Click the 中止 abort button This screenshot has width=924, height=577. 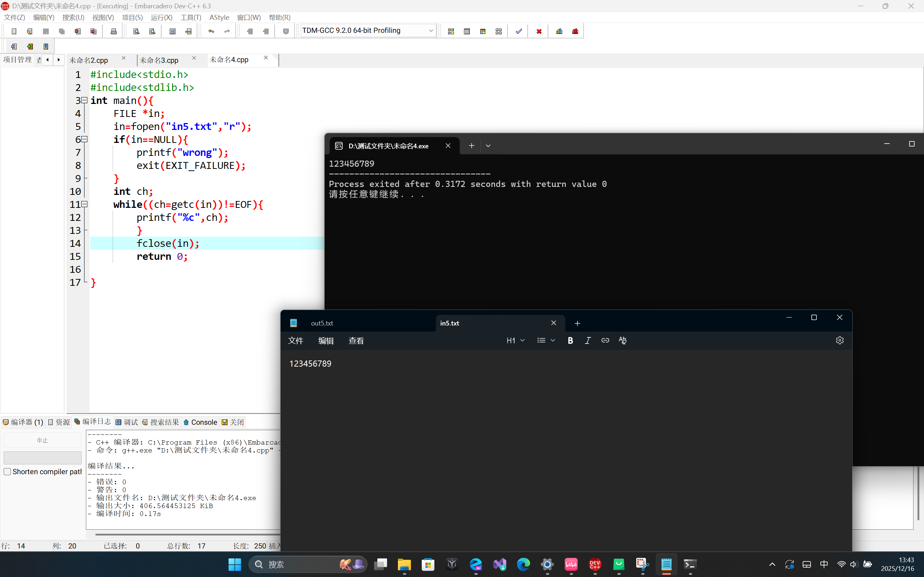(42, 440)
